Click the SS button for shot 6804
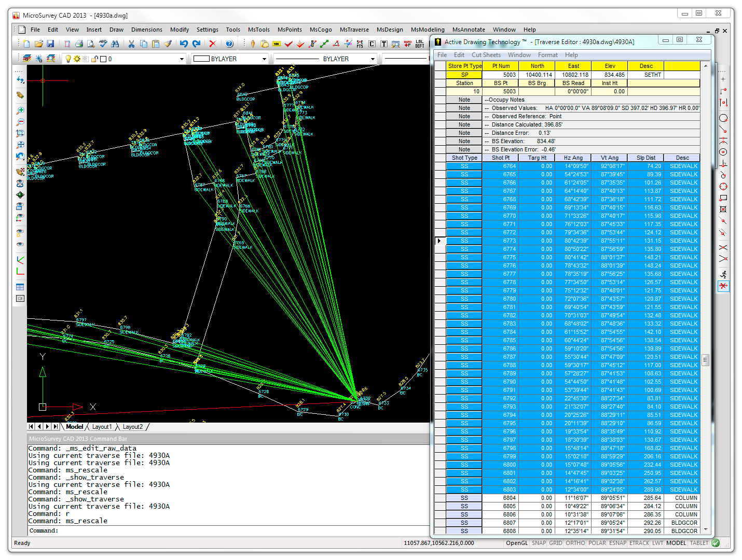The width and height of the screenshot is (742, 560). point(464,498)
